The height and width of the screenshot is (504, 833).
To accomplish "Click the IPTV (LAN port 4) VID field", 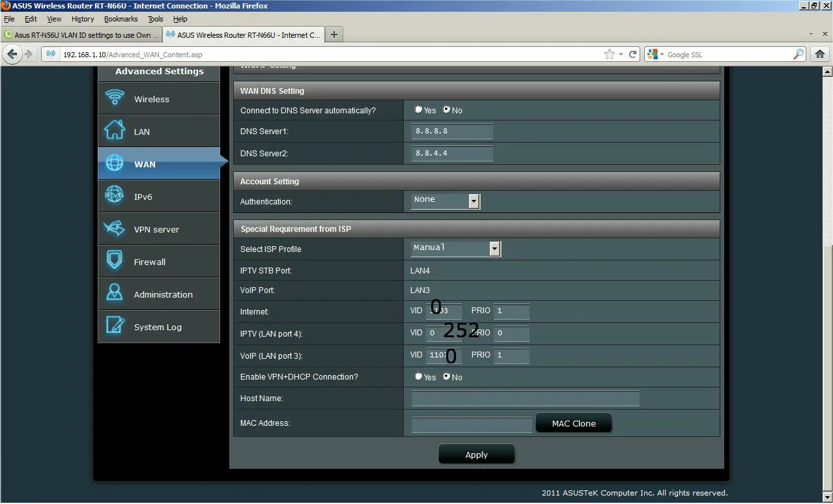I will 444,333.
